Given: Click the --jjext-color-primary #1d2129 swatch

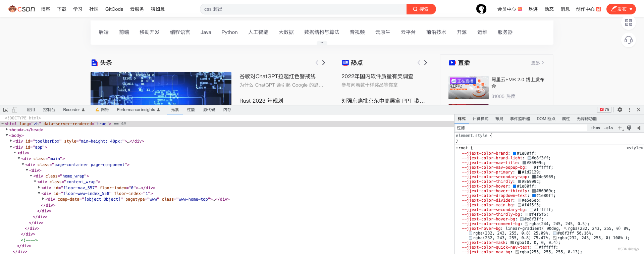Looking at the screenshot, I should click(x=520, y=172).
